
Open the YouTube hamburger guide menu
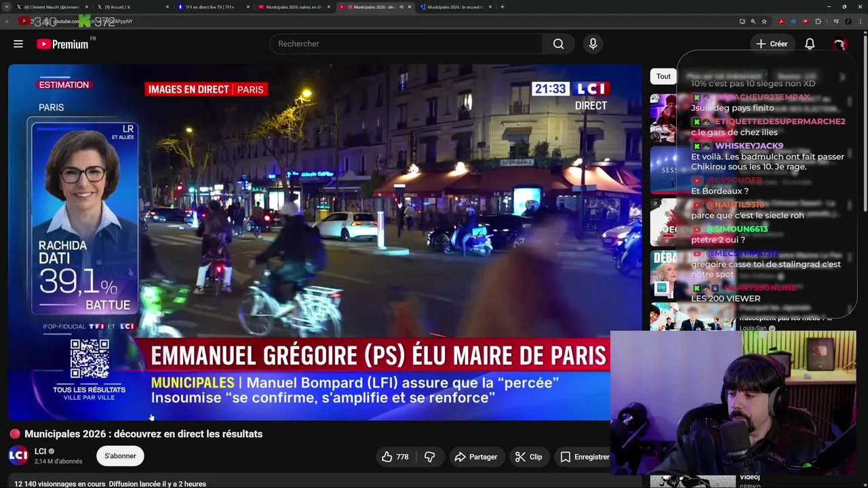coord(18,44)
